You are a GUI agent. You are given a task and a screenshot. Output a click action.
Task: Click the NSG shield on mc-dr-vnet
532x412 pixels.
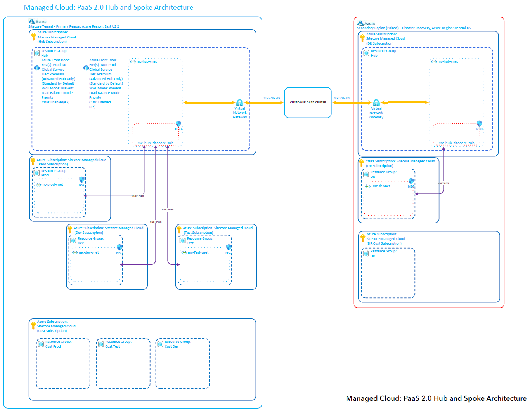[411, 181]
